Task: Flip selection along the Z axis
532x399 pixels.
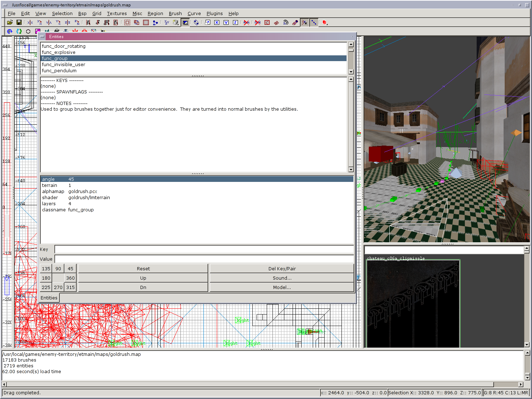Action: click(68, 22)
